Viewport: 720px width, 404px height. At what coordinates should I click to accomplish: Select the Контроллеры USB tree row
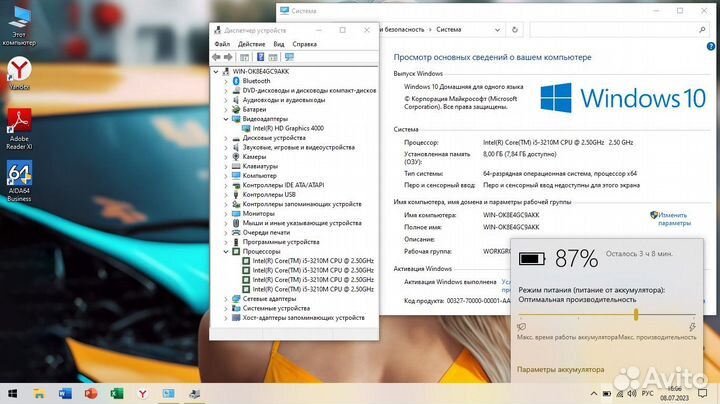tap(269, 195)
